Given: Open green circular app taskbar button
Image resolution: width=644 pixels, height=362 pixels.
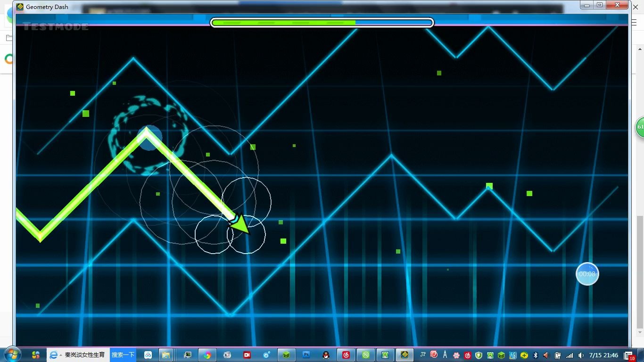Looking at the screenshot, I should pos(365,355).
